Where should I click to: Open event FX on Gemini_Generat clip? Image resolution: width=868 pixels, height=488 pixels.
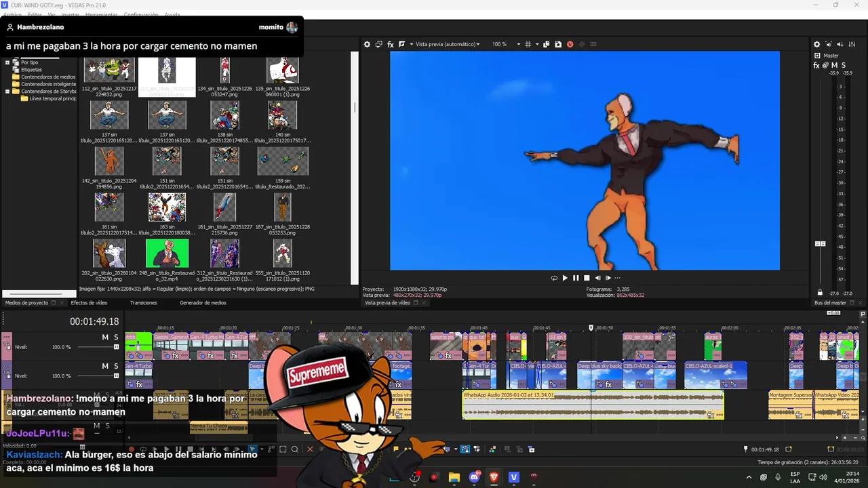(176, 356)
